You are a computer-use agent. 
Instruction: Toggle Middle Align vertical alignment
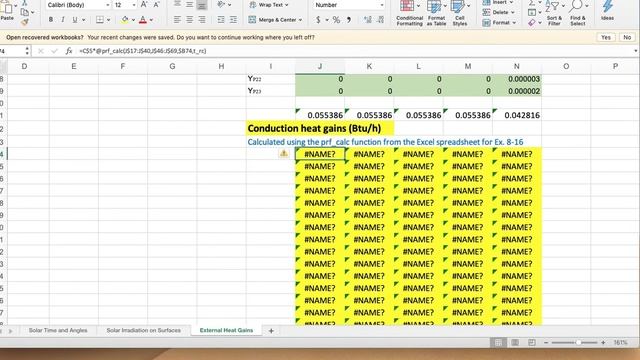pos(189,5)
